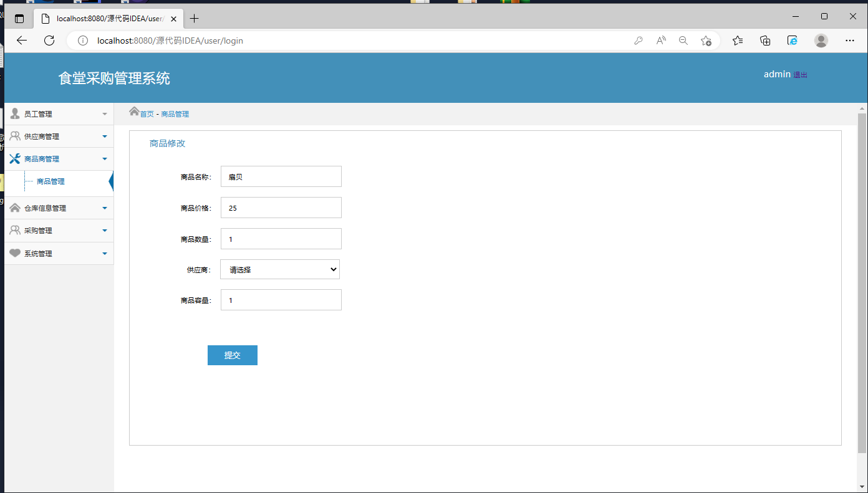Expand 仓库信息管理 dropdown arrow
This screenshot has height=493, width=868.
[x=105, y=208]
